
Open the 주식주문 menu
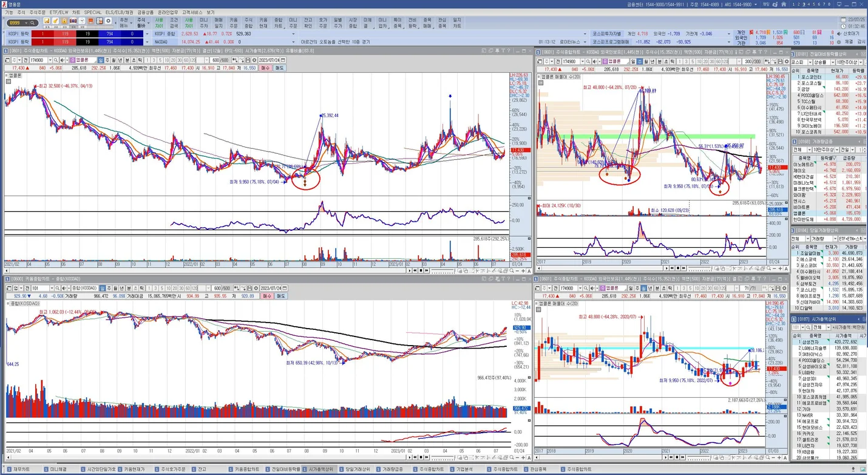[x=37, y=12]
